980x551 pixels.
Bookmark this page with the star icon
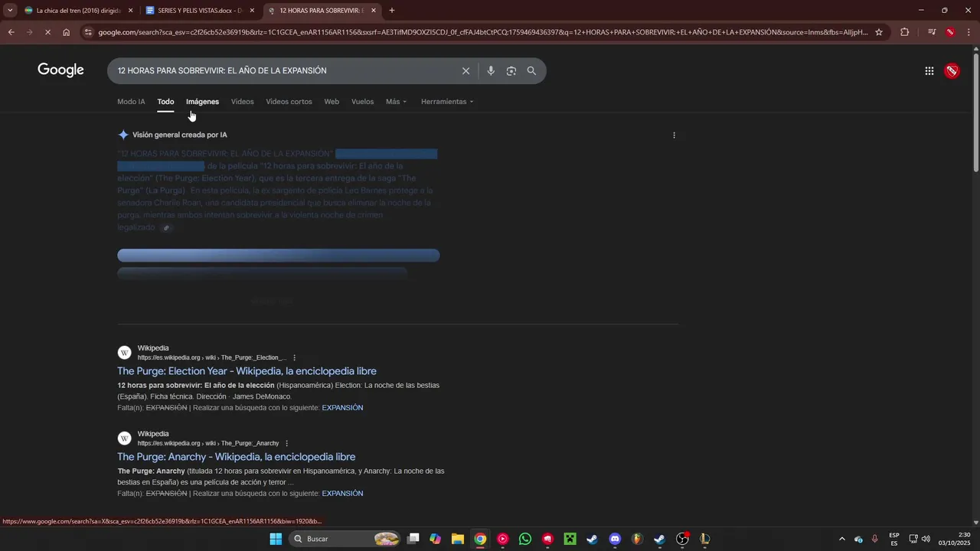879,32
